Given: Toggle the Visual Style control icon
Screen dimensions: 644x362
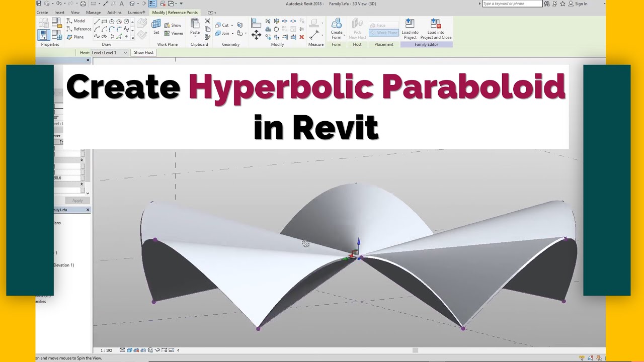Looking at the screenshot, I should (x=130, y=350).
